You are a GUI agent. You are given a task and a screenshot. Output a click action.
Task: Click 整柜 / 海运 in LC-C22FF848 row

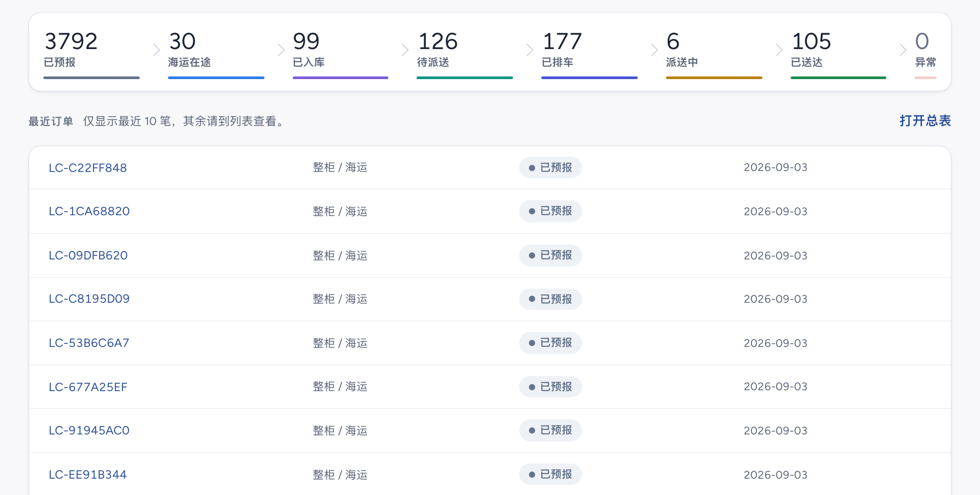340,168
